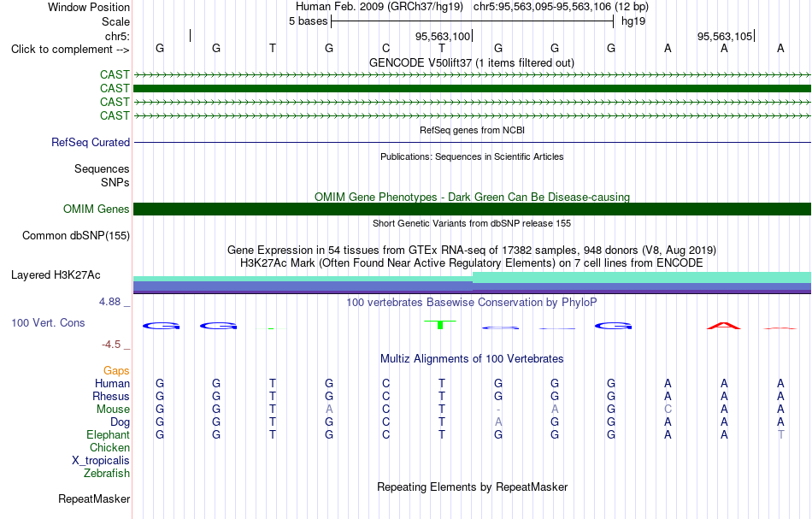This screenshot has width=812, height=519.
Task: Click the 'RepeatMasker' track label
Action: pyautogui.click(x=94, y=499)
